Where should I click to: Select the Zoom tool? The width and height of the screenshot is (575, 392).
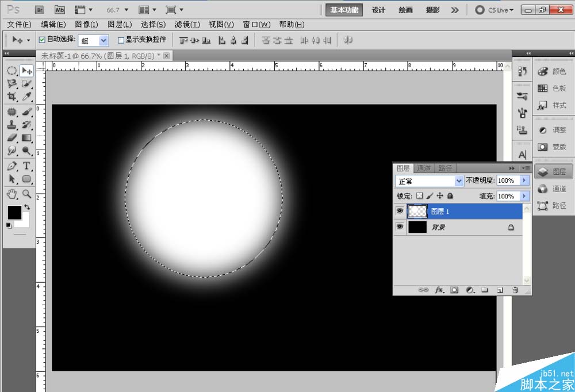(x=26, y=194)
